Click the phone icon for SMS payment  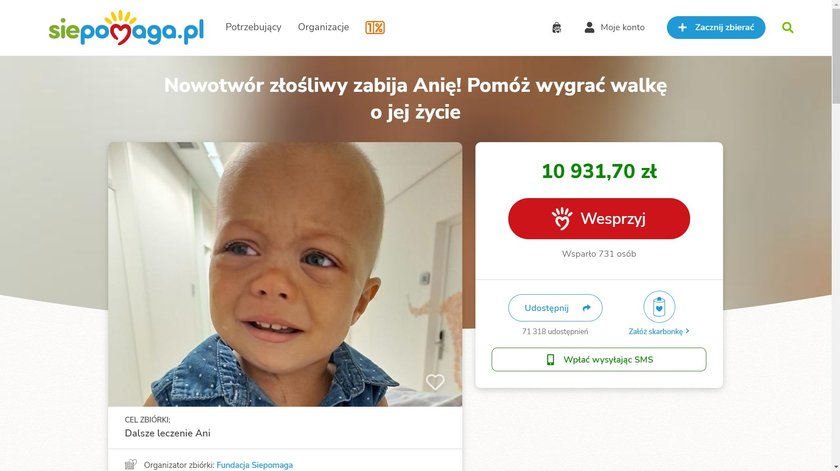(550, 360)
